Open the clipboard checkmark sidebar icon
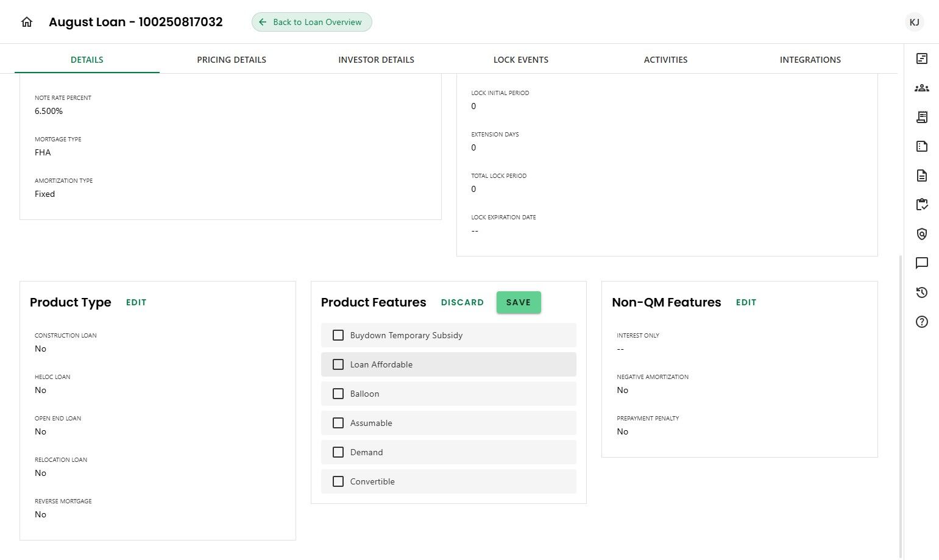This screenshot has height=560, width=939. [921, 205]
